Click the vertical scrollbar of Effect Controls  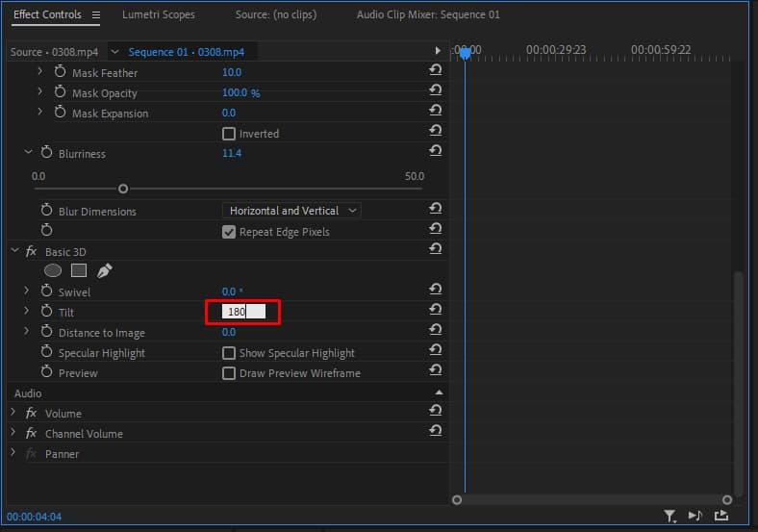[x=738, y=382]
